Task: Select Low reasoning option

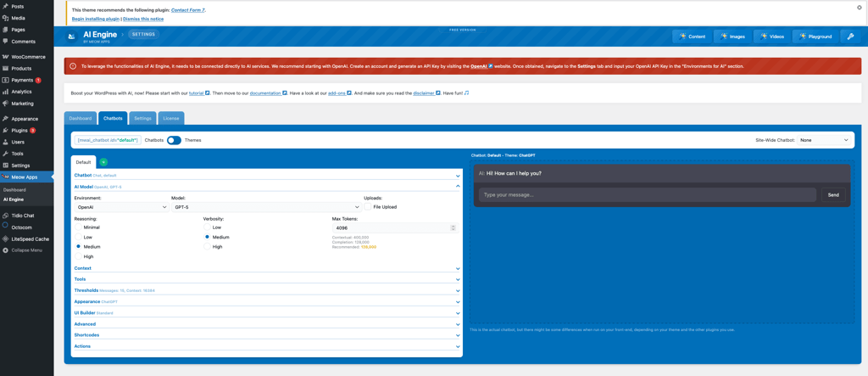Action: (78, 237)
